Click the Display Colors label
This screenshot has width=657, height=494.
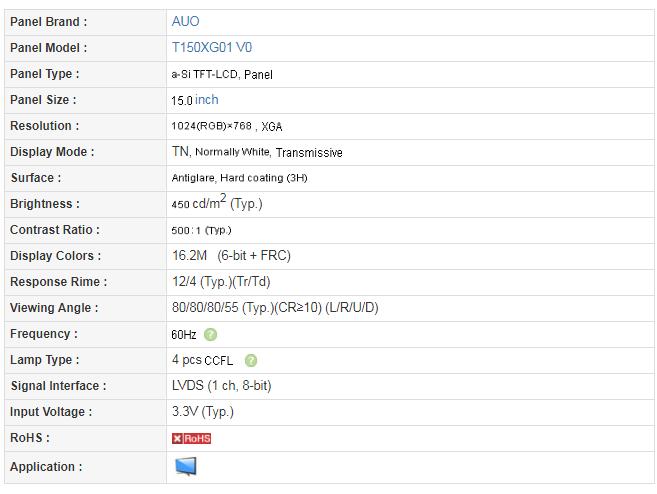click(x=56, y=256)
